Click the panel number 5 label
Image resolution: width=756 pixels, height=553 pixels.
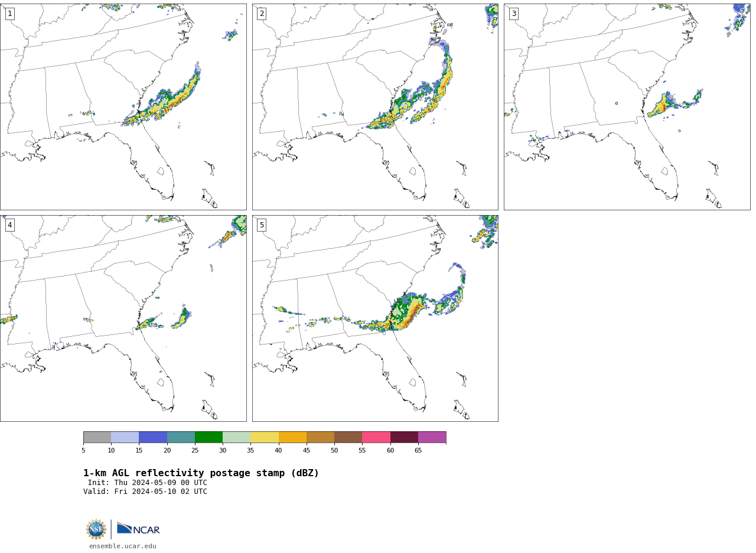click(x=262, y=225)
